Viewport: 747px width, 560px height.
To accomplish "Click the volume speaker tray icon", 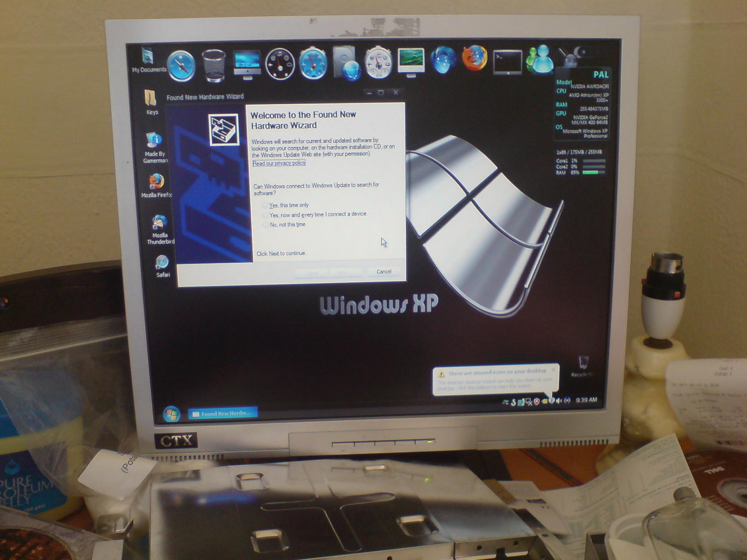I will click(559, 401).
